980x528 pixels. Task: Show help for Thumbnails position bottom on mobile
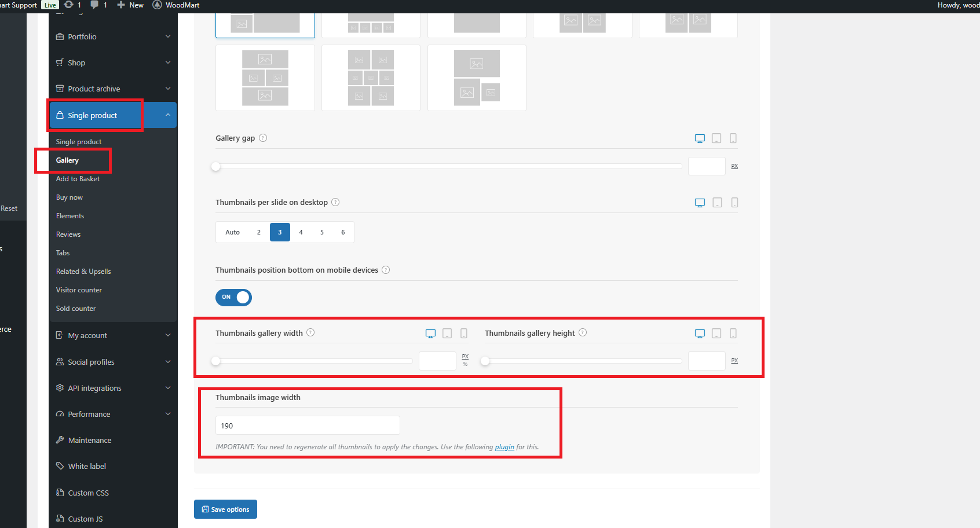386,270
